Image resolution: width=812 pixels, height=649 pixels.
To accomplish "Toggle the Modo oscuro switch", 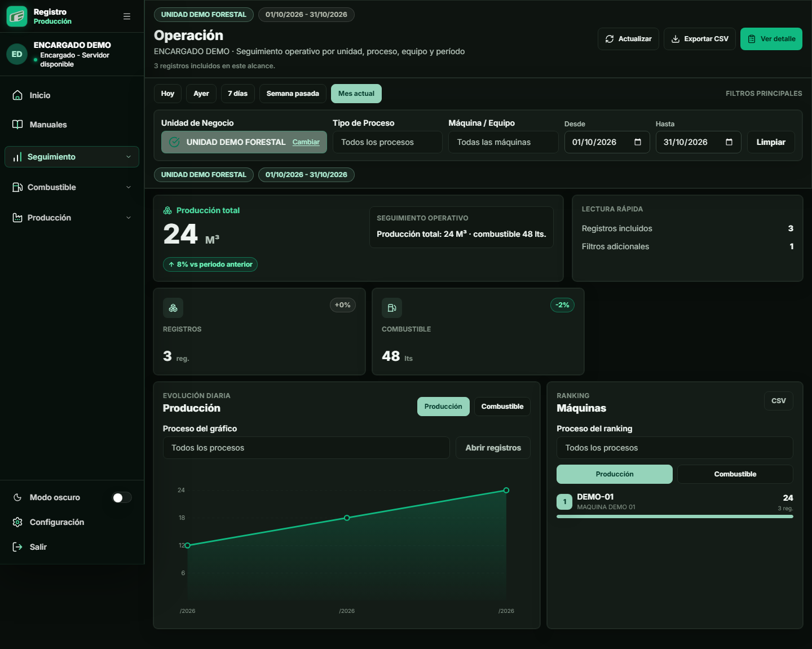I will 122,497.
